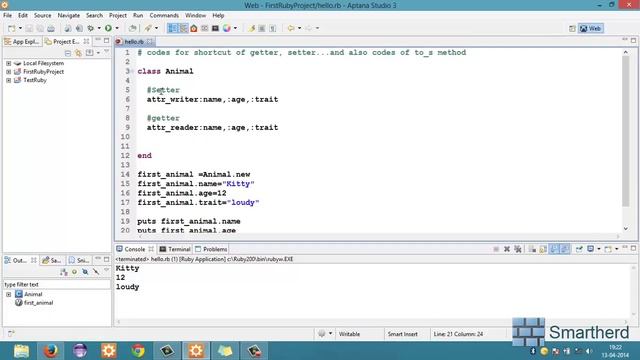
Task: Select the hello.rb editor tab
Action: pos(134,42)
